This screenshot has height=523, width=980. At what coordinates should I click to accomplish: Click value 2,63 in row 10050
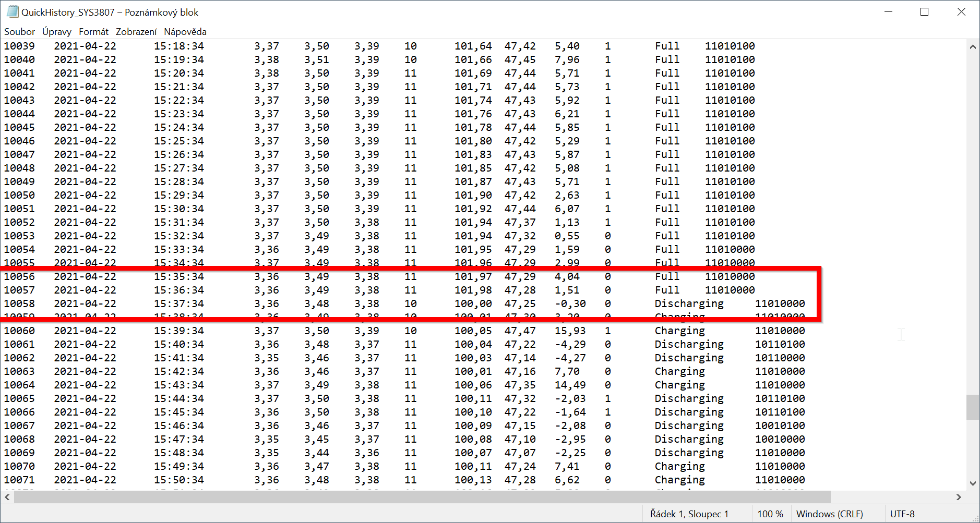point(567,195)
